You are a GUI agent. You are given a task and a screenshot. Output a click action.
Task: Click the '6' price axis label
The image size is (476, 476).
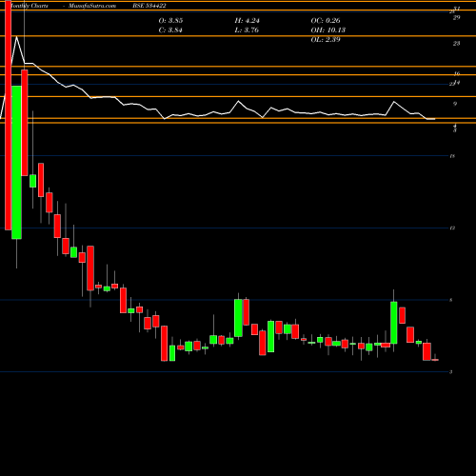click(451, 300)
